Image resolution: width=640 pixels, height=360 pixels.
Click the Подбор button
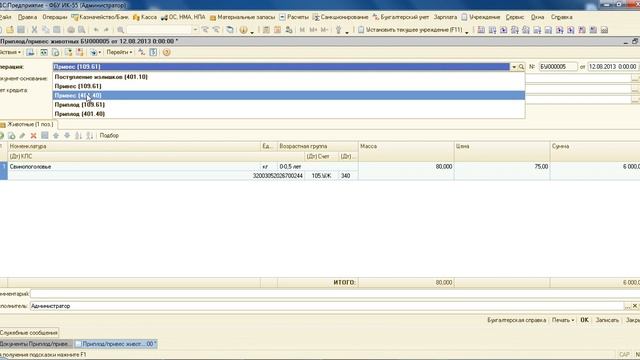click(109, 136)
